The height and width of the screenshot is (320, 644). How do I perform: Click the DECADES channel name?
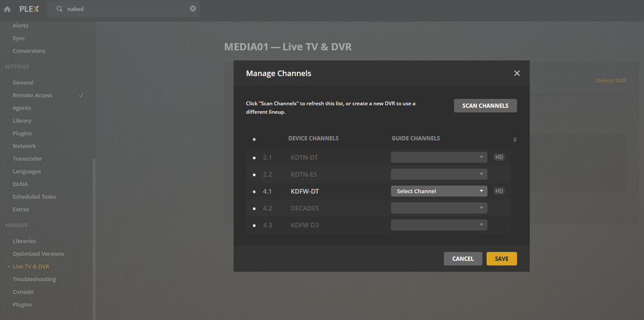coord(304,208)
